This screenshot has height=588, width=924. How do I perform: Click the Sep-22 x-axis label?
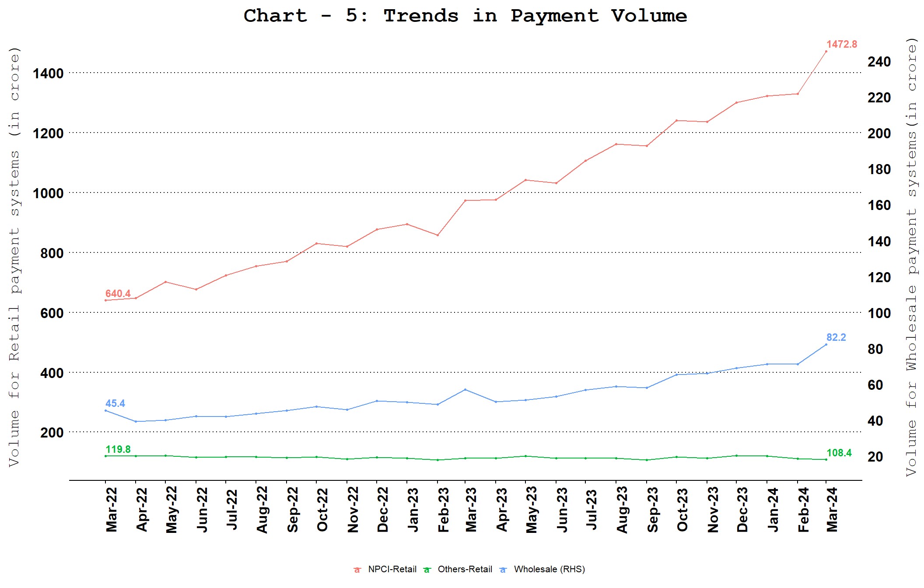point(293,510)
